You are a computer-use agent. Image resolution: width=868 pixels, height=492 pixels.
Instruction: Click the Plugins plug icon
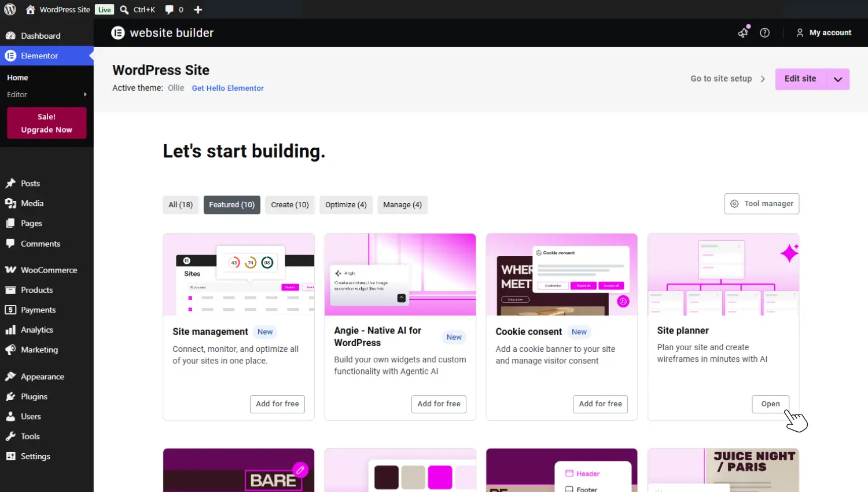click(10, 396)
